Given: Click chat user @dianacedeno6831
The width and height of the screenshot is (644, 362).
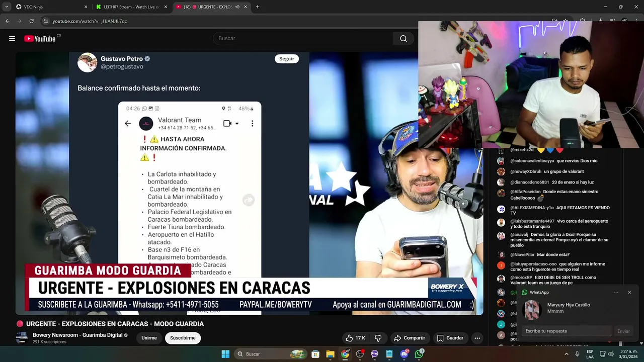Looking at the screenshot, I should click(x=530, y=182).
